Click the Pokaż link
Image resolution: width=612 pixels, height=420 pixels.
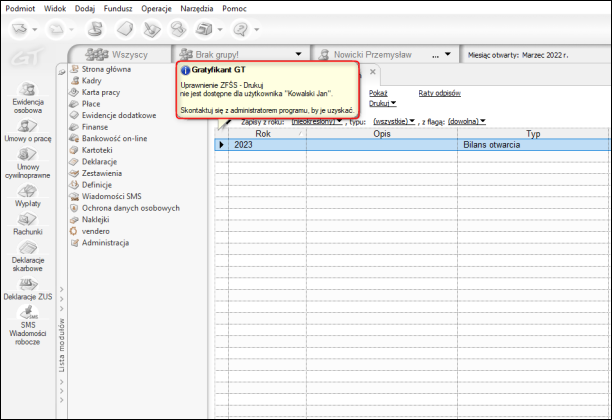point(378,93)
